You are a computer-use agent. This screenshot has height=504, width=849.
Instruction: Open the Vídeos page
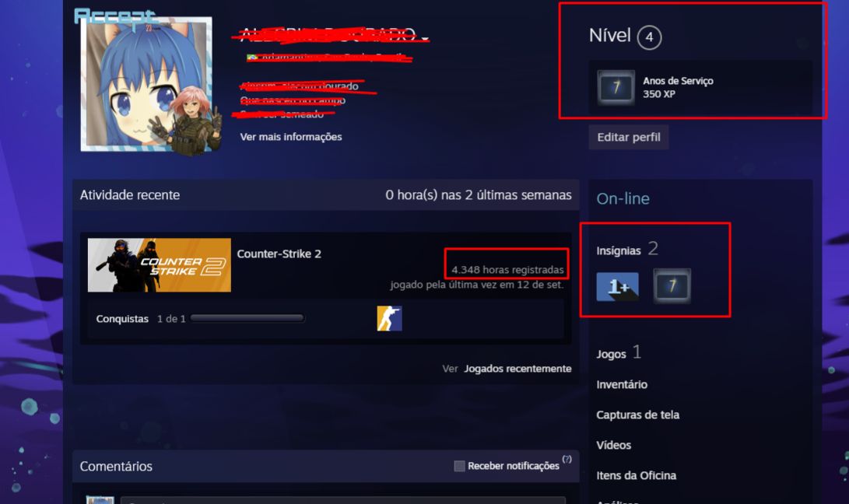(613, 445)
